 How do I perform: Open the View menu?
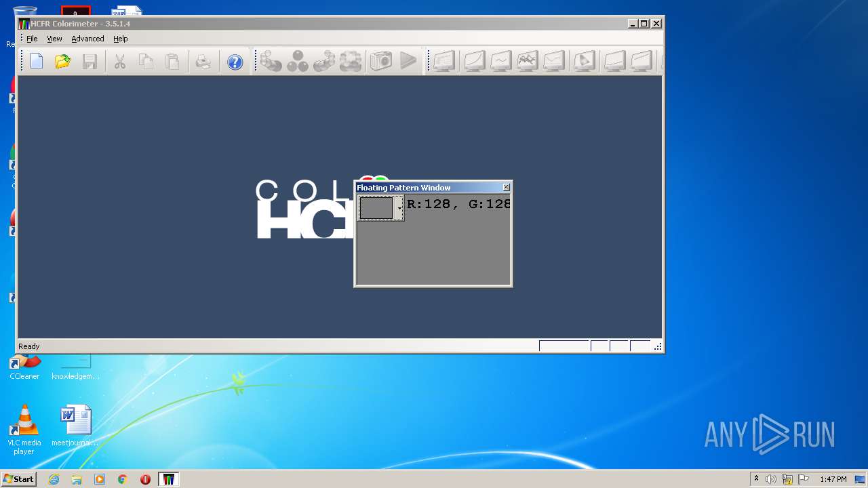point(54,39)
